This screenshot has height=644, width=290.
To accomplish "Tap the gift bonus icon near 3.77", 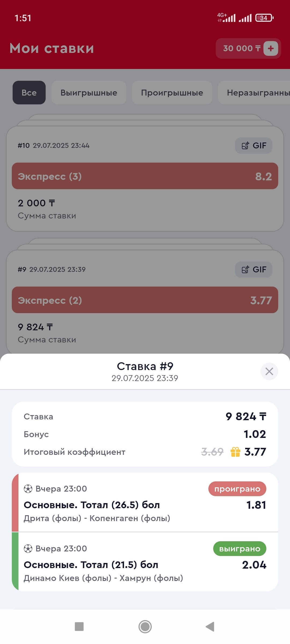I will pos(235,452).
